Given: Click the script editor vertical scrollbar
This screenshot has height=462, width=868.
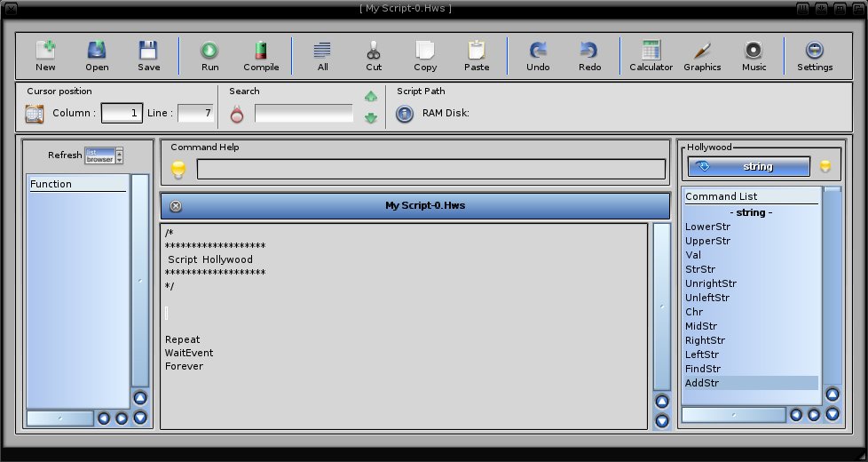Looking at the screenshot, I should (662, 307).
